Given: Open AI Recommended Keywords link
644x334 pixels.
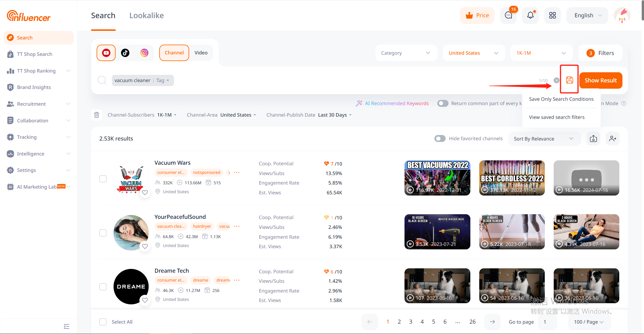Looking at the screenshot, I should tap(396, 103).
